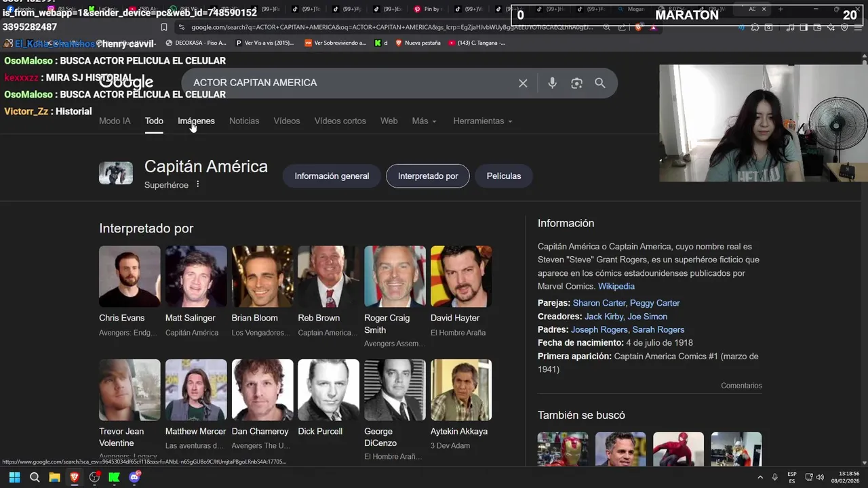
Task: Open Ver Sobreviviendo bookmark
Action: pyautogui.click(x=335, y=43)
